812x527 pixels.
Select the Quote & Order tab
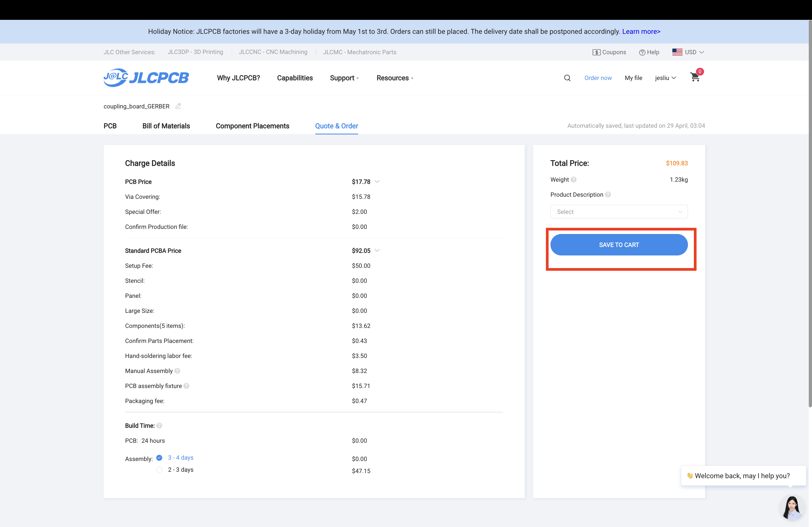tap(336, 126)
